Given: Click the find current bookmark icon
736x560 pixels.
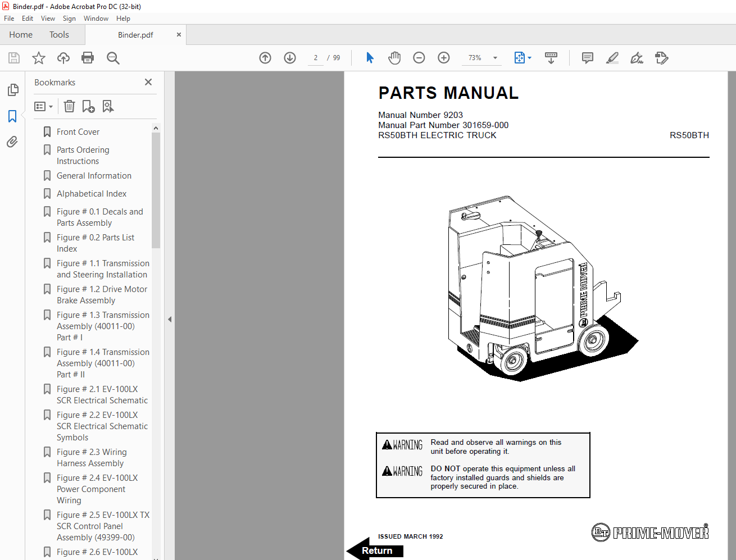Looking at the screenshot, I should (x=108, y=106).
